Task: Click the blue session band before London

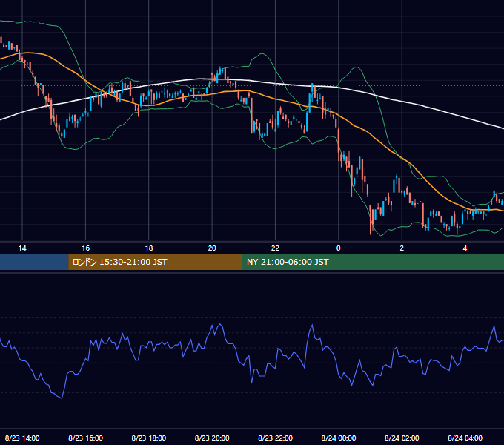Action: click(x=34, y=262)
